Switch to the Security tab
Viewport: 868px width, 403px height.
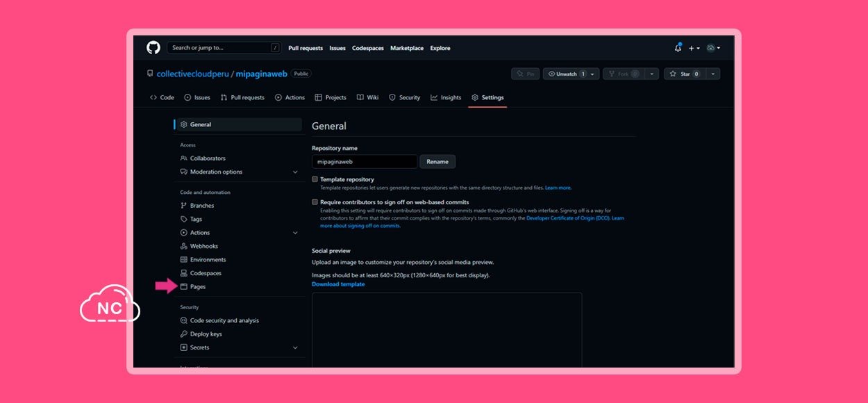click(x=405, y=97)
